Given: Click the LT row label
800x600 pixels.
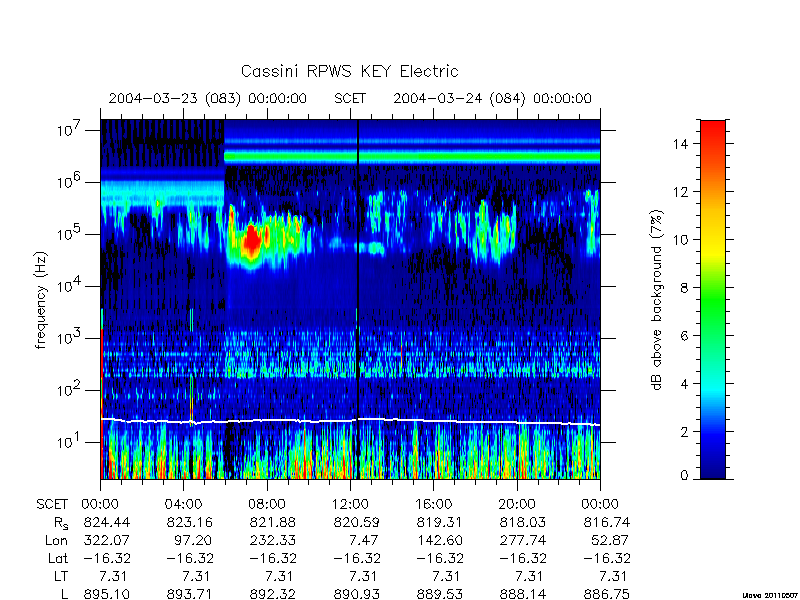Looking at the screenshot, I should tap(61, 576).
